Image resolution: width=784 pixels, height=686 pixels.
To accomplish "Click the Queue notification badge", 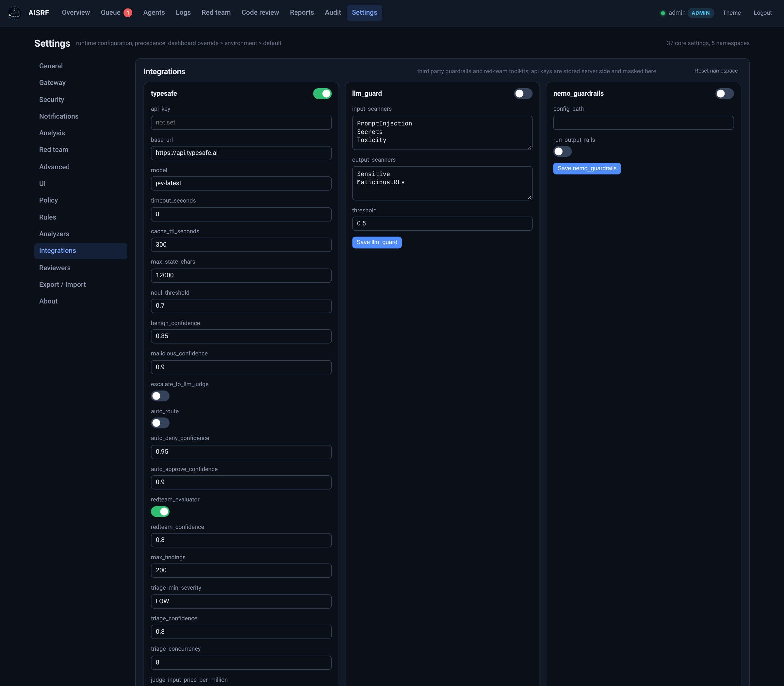I will 128,13.
